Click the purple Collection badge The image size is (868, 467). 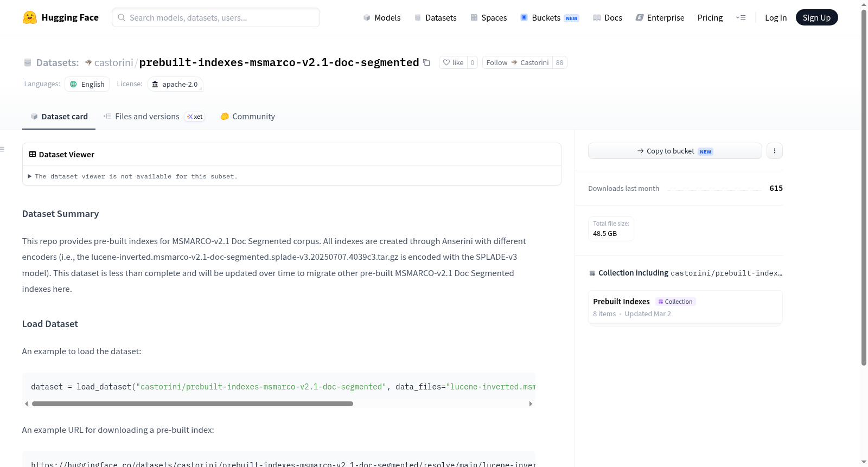[x=675, y=302]
